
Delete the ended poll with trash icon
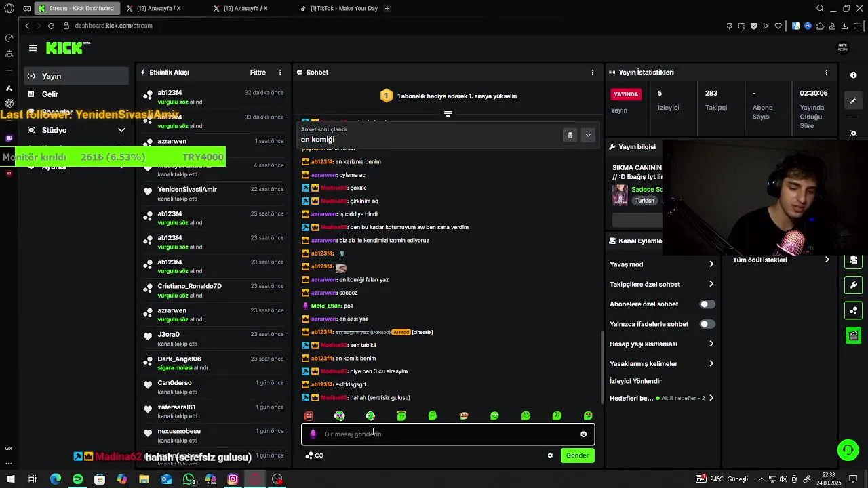(570, 135)
